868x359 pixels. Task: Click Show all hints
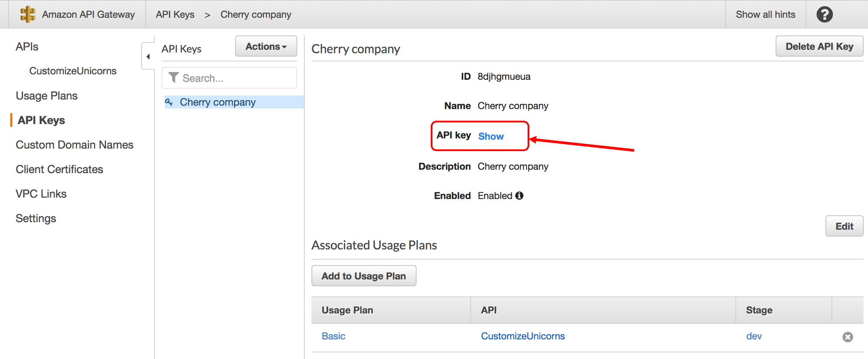(x=766, y=14)
